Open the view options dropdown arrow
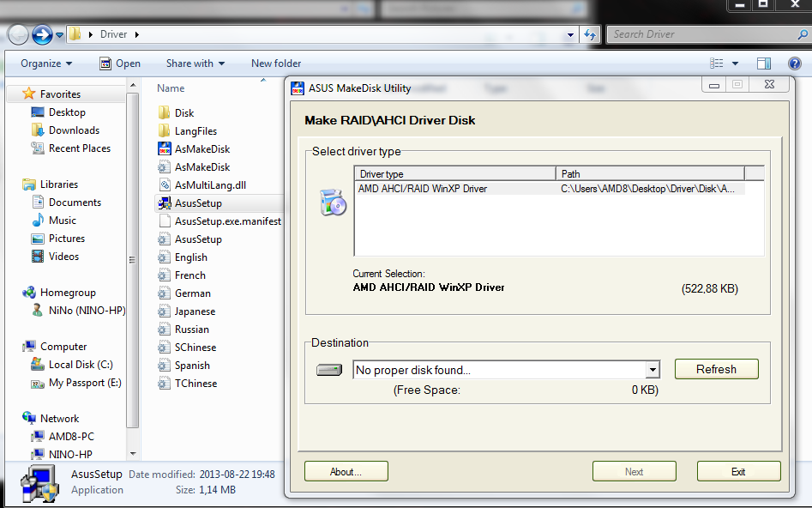 (x=735, y=63)
